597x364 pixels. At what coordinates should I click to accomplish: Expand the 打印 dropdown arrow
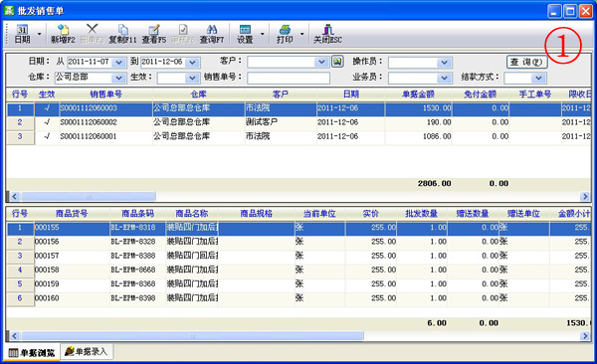pos(302,34)
